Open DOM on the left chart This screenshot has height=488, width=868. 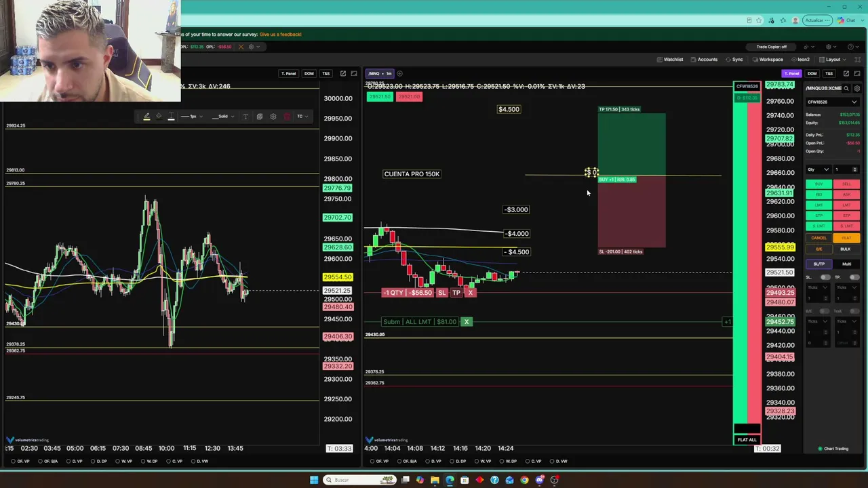309,73
